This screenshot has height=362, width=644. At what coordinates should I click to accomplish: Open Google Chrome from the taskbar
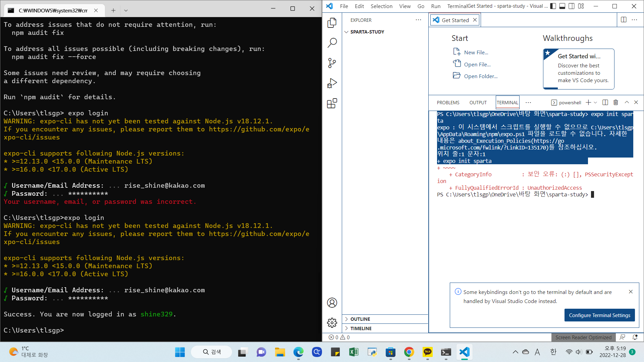[x=409, y=352]
